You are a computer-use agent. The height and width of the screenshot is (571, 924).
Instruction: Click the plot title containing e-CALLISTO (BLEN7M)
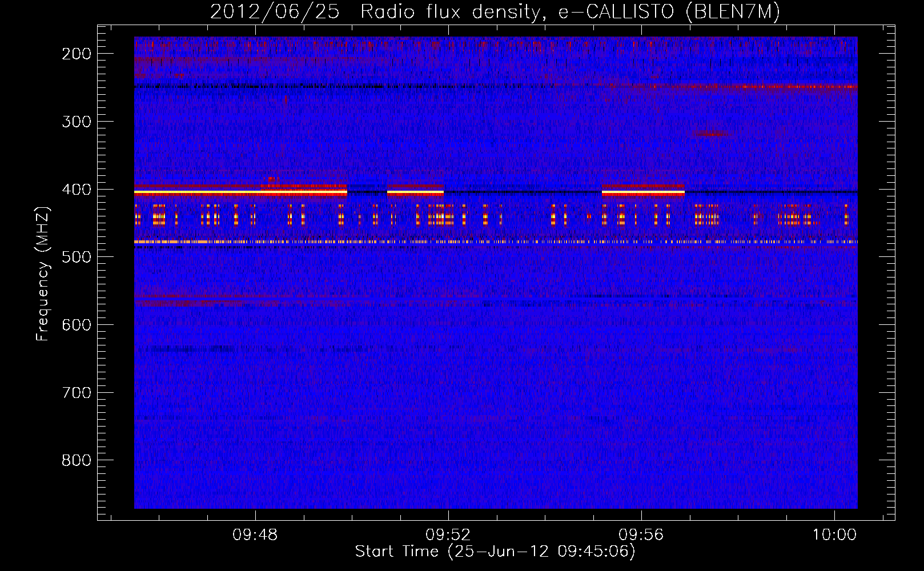tap(495, 11)
